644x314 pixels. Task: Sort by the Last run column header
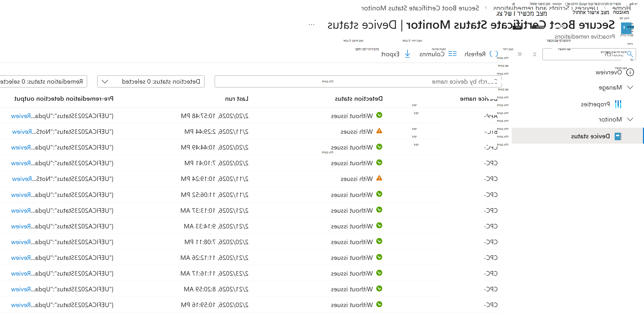tap(237, 99)
